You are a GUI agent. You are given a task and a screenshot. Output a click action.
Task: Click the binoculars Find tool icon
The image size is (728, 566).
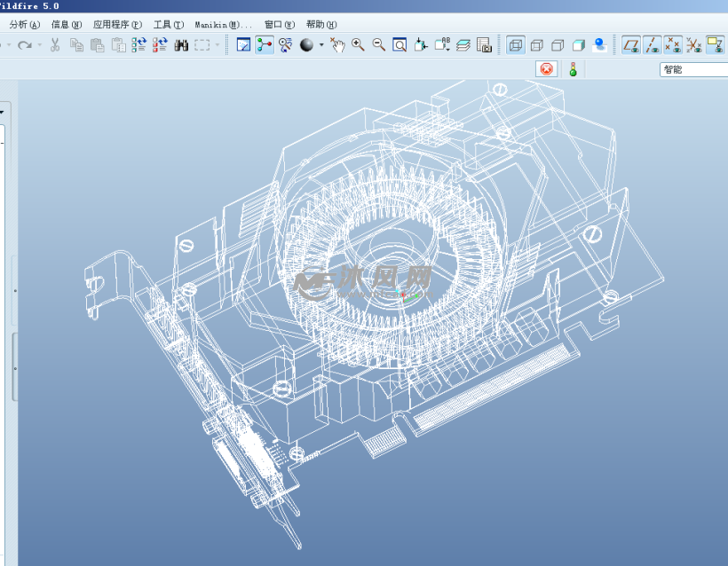tap(181, 44)
